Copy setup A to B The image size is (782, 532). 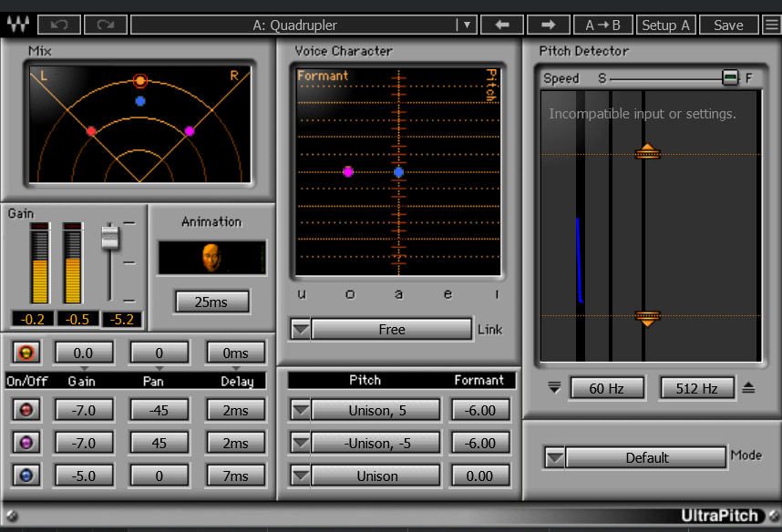point(603,25)
